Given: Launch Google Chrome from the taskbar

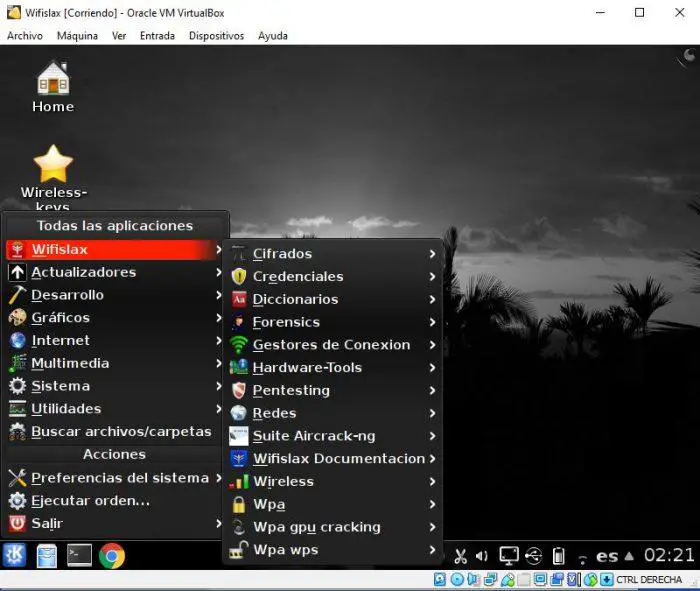Looking at the screenshot, I should point(112,556).
